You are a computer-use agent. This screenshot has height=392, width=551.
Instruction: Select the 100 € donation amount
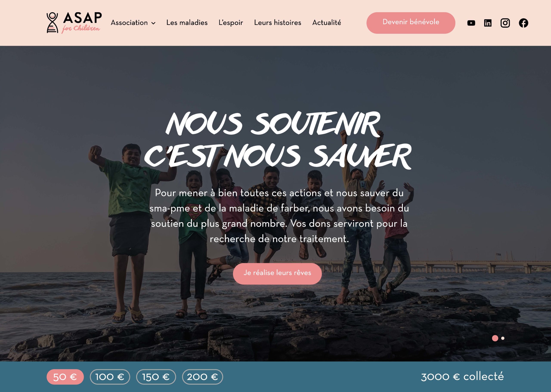(110, 377)
